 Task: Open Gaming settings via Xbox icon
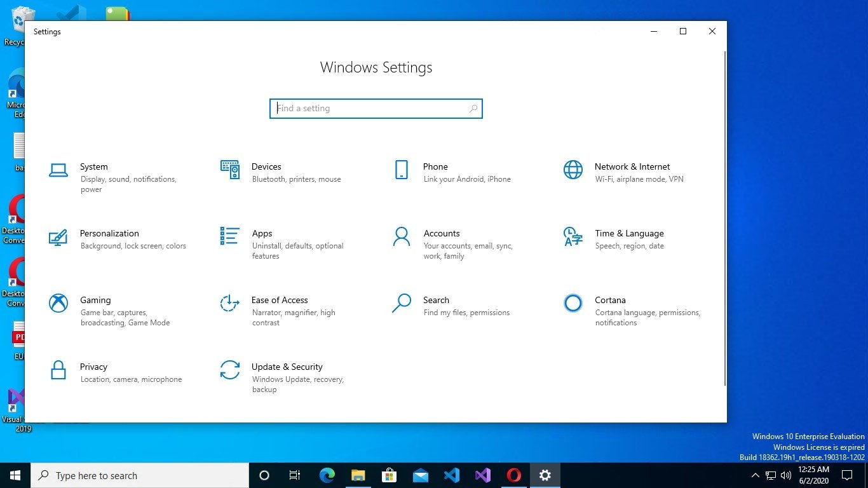pyautogui.click(x=58, y=303)
